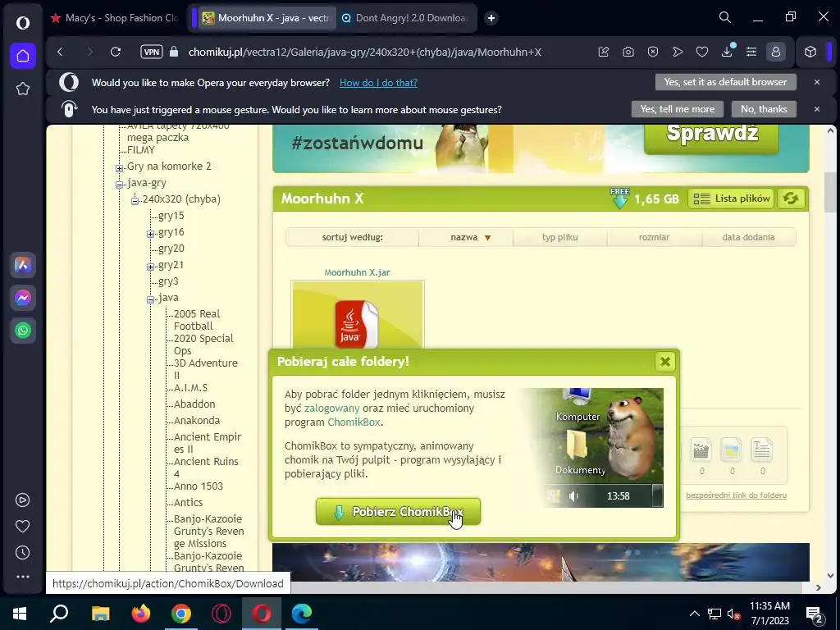Sort by data dodania

[x=748, y=237]
